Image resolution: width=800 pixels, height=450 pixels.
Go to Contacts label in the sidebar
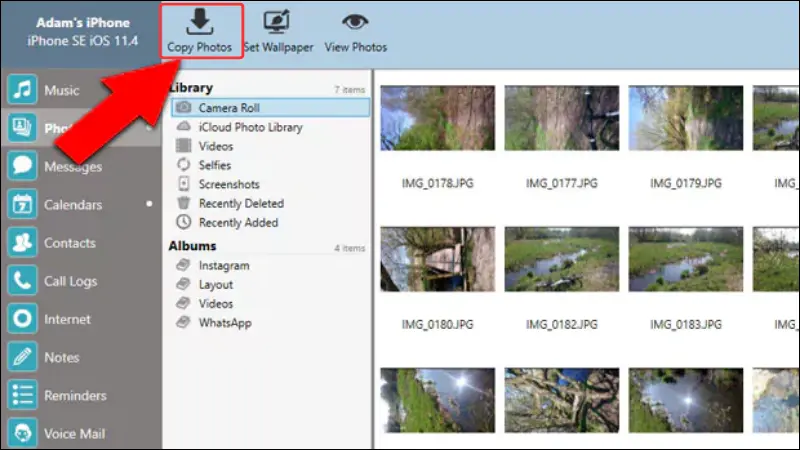pyautogui.click(x=70, y=243)
